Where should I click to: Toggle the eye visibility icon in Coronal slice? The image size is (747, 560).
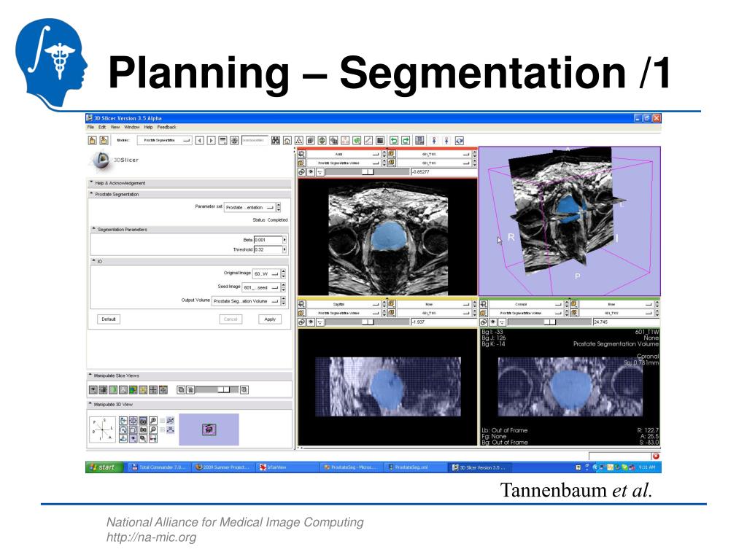coord(493,322)
